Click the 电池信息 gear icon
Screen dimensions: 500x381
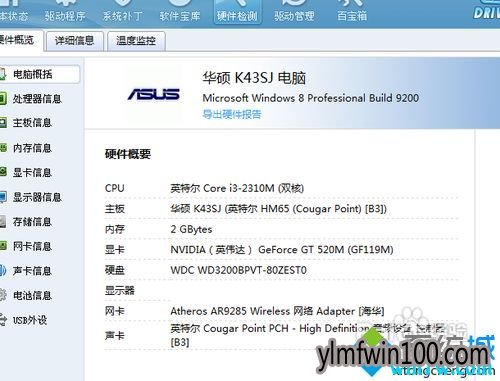tap(3, 295)
